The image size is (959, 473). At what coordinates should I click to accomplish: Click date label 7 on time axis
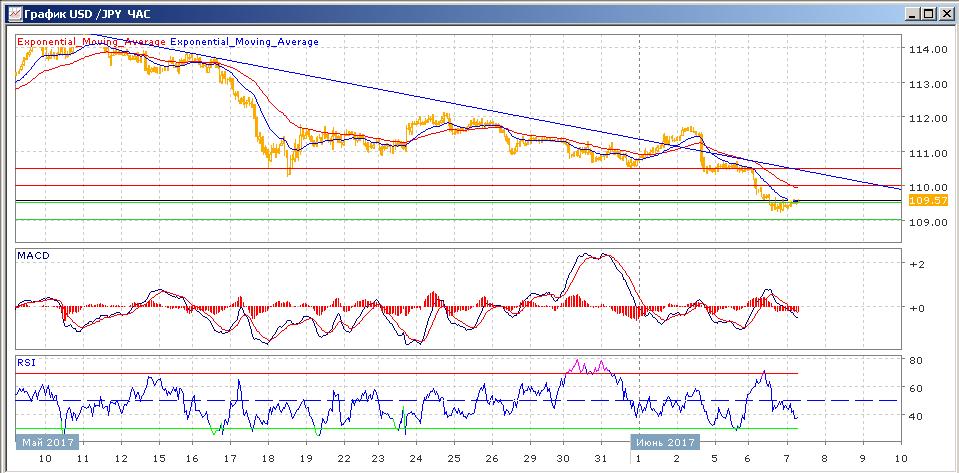point(787,458)
